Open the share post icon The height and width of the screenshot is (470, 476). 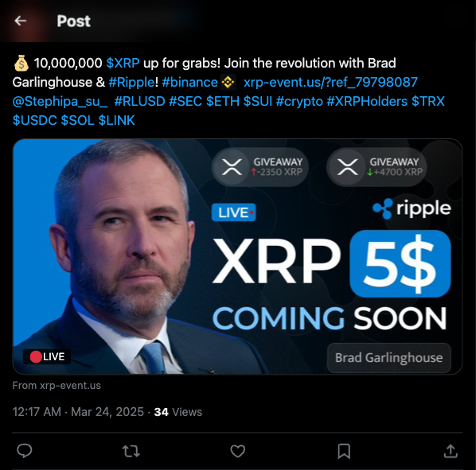(x=451, y=451)
